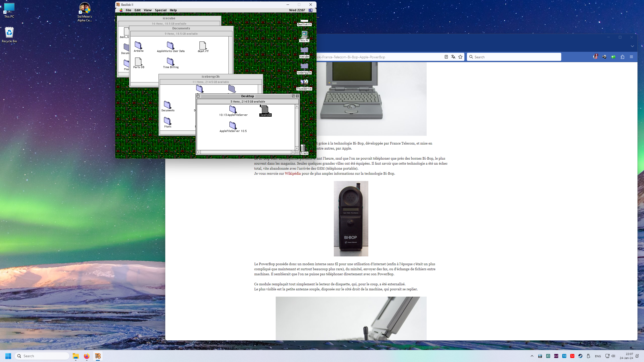This screenshot has height=362, width=644.
Task: Click Desktop window scroll left arrow
Action: (x=199, y=152)
